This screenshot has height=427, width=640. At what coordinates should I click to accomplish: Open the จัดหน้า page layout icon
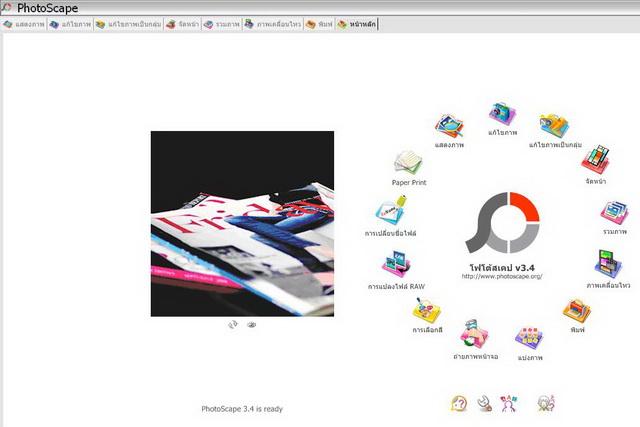coord(596,160)
